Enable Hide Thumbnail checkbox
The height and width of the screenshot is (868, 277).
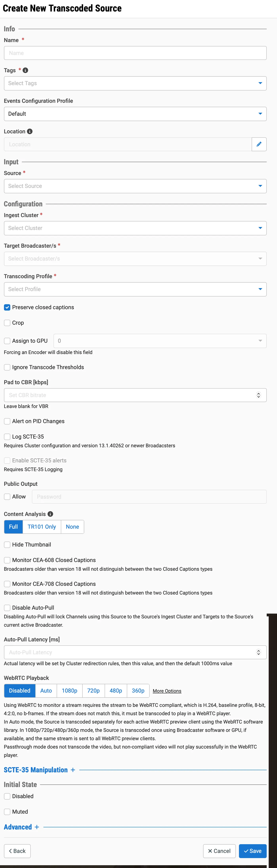7,545
